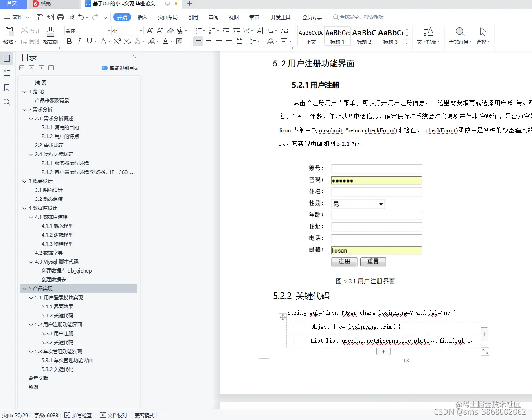
Task: Open the find and replace (查找替换) tool
Action: click(459, 35)
